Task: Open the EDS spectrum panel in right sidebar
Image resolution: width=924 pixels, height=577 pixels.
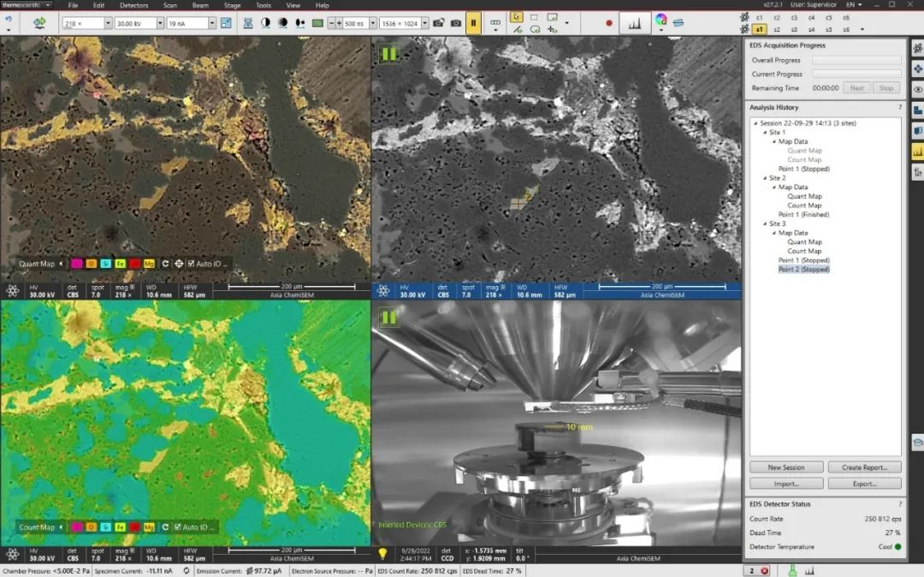Action: (917, 152)
